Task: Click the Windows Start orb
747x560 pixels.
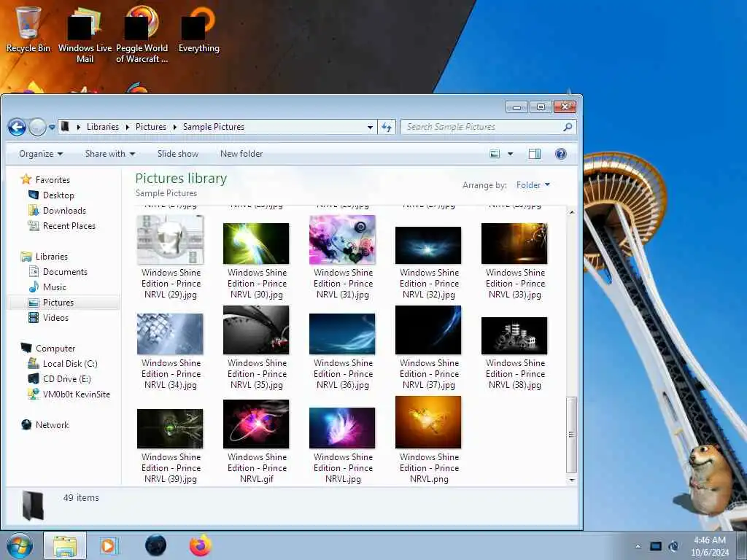Action: [x=20, y=545]
